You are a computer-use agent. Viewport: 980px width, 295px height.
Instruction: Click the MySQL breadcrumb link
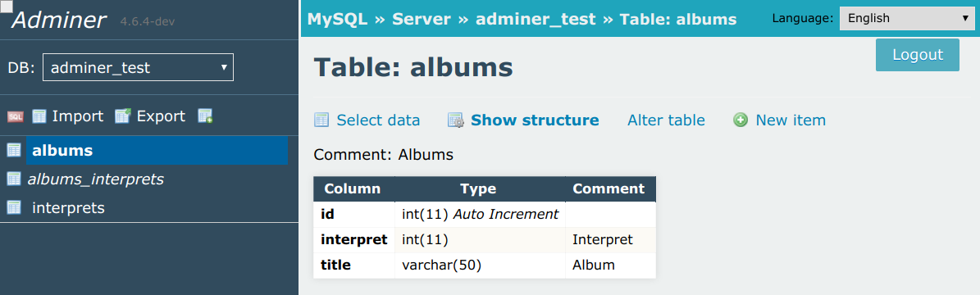(x=338, y=20)
